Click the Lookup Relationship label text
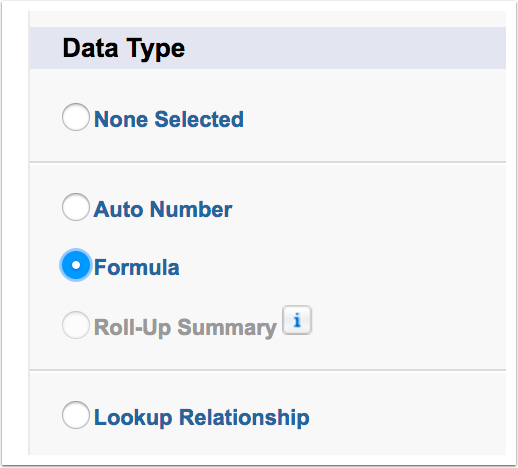Screen dimensions: 518x468 tap(202, 417)
